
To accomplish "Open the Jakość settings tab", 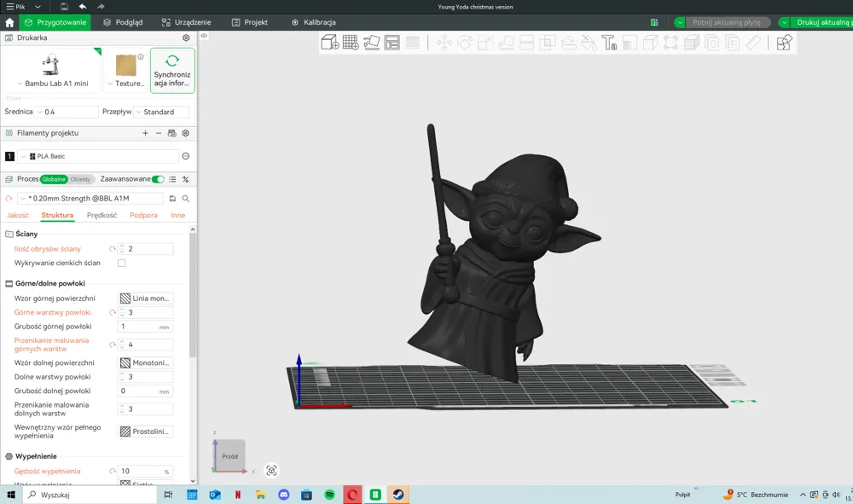I will [x=18, y=215].
